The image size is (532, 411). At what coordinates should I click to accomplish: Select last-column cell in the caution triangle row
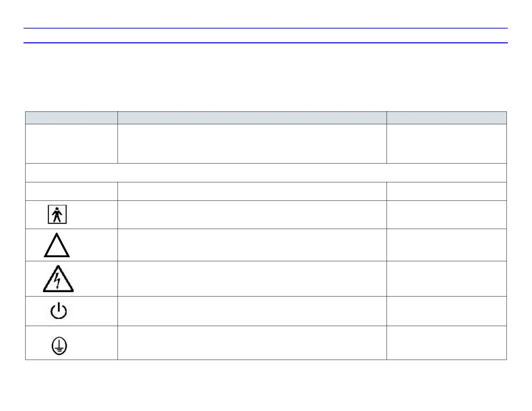pyautogui.click(x=446, y=245)
